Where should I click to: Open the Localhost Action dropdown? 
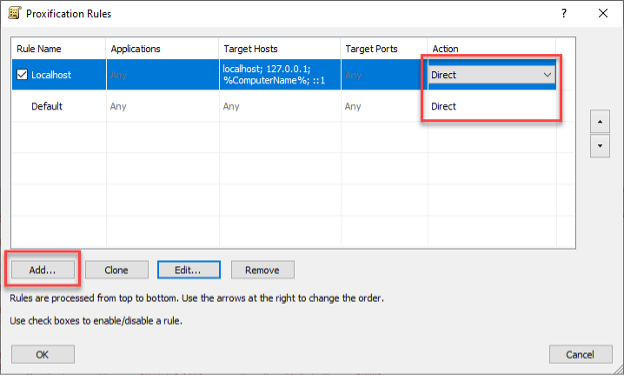pyautogui.click(x=492, y=74)
